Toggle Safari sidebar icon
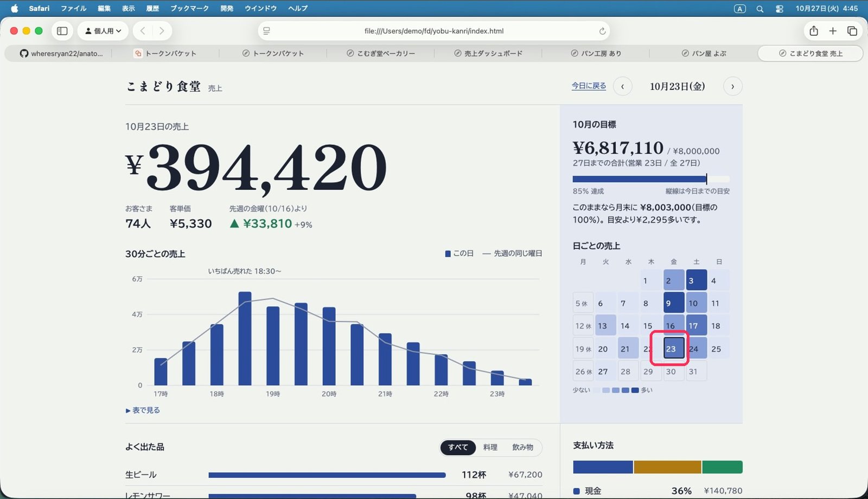Image resolution: width=868 pixels, height=499 pixels. pos(62,31)
